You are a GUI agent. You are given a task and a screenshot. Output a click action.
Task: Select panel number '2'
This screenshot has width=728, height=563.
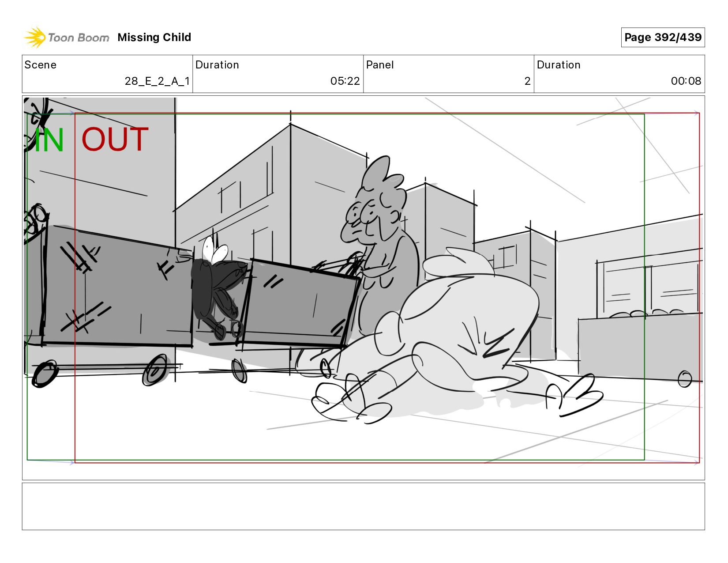527,81
